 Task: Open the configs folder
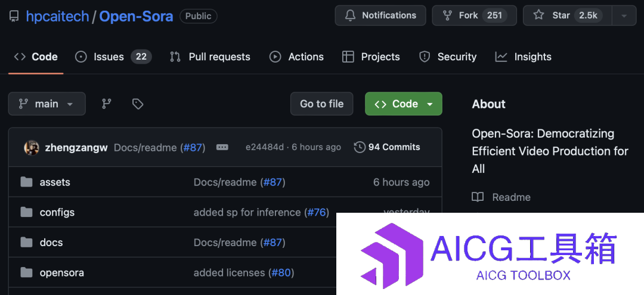[x=57, y=212]
